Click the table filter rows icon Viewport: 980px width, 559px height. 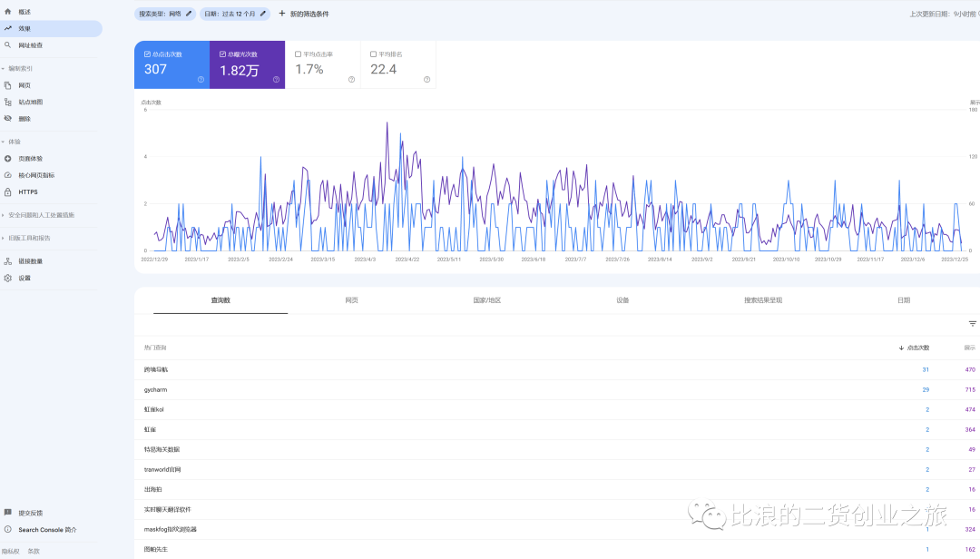pos(972,324)
